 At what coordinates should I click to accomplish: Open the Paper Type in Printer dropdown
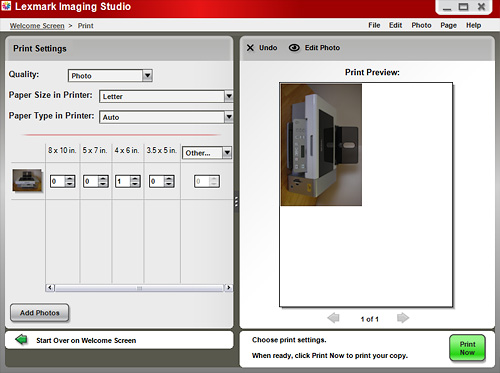pos(229,117)
